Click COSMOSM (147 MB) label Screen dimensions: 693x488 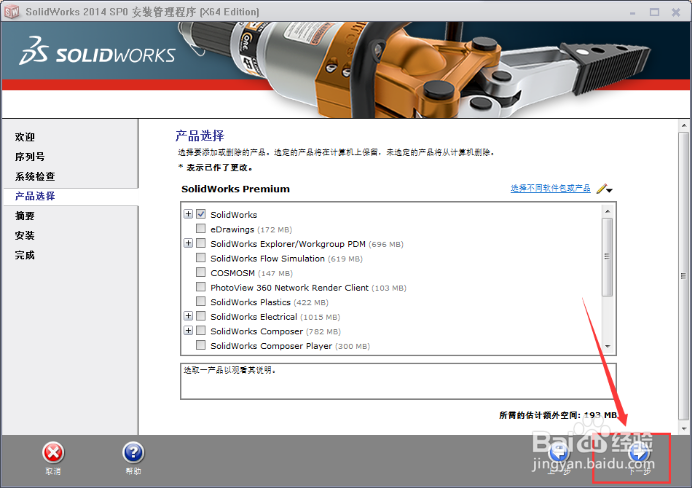tap(251, 273)
